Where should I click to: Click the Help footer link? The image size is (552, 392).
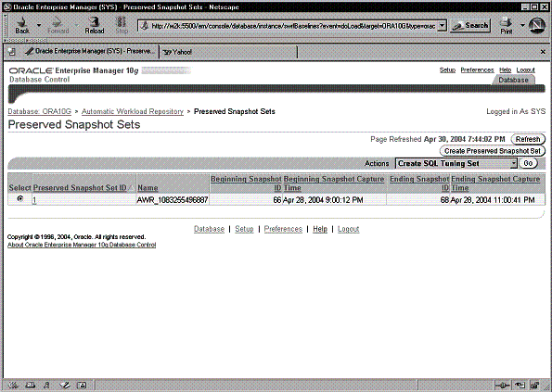tap(320, 229)
